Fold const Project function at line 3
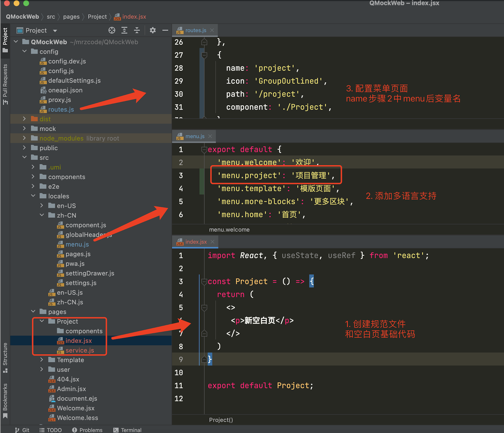Viewport: 504px width, 433px height. click(204, 281)
